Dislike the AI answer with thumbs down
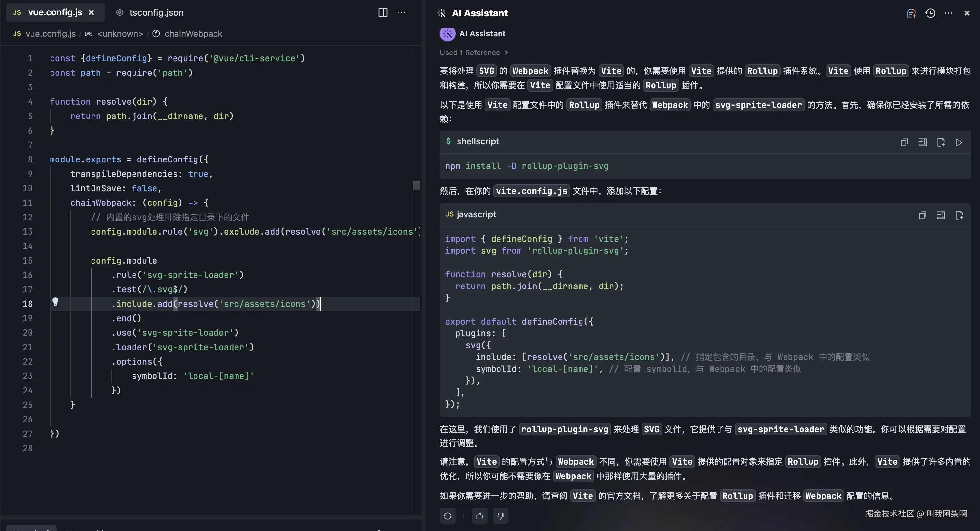This screenshot has height=531, width=980. tap(500, 516)
